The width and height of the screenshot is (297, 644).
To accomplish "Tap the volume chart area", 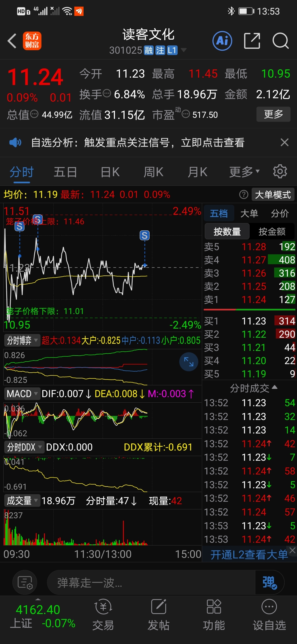I will coord(103,527).
